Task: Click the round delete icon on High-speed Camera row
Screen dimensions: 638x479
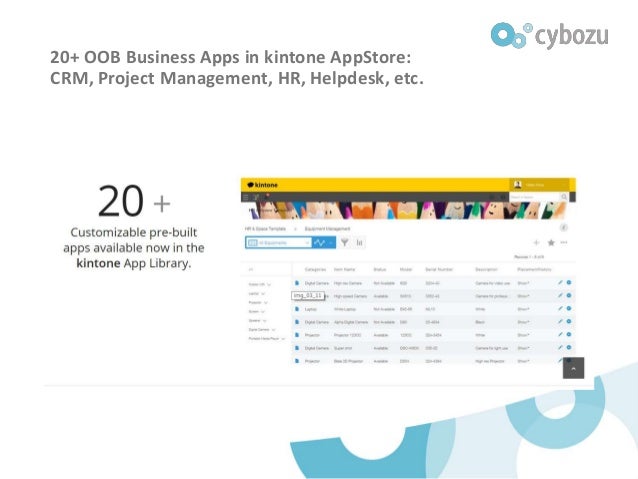Action: (569, 295)
